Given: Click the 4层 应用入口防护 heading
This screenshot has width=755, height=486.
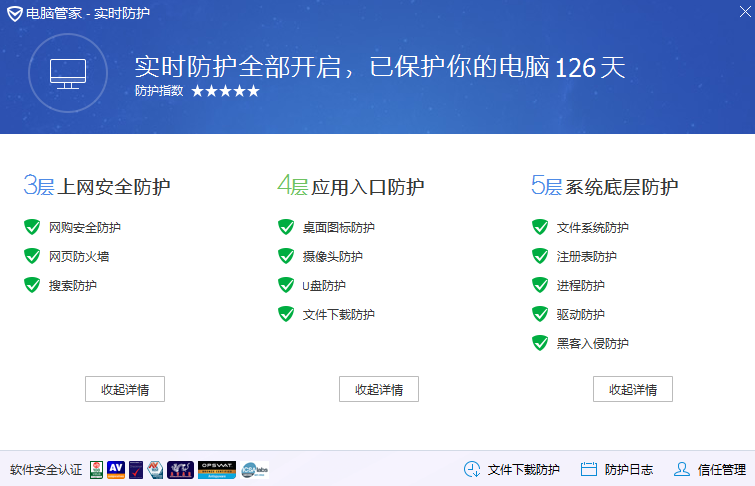Looking at the screenshot, I should [x=351, y=186].
